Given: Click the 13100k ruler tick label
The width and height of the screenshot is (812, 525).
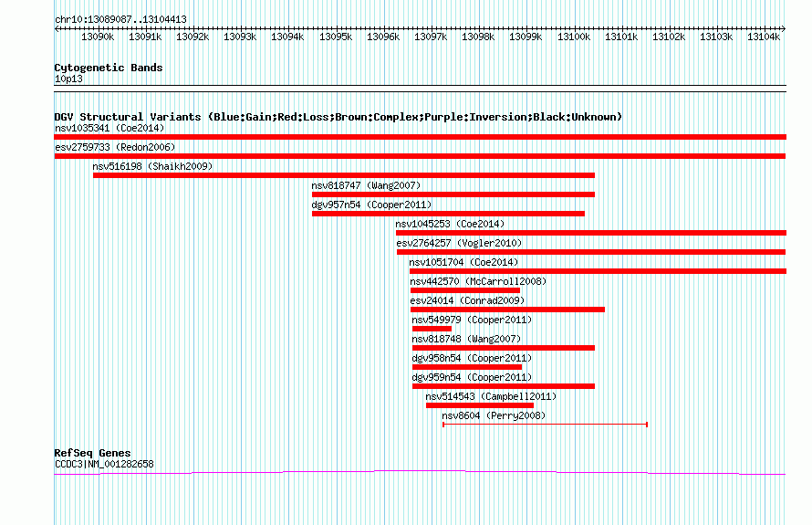Looking at the screenshot, I should [574, 37].
